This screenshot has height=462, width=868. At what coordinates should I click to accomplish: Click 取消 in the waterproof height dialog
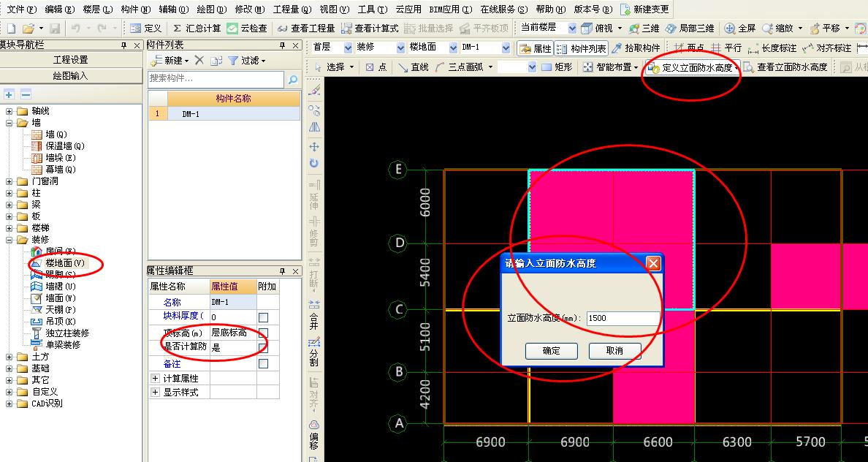(614, 351)
